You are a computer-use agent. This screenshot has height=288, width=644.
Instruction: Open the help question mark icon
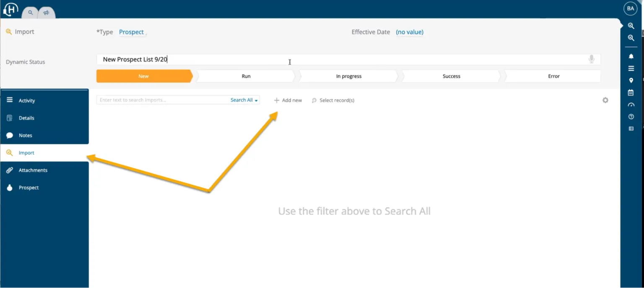tap(631, 117)
